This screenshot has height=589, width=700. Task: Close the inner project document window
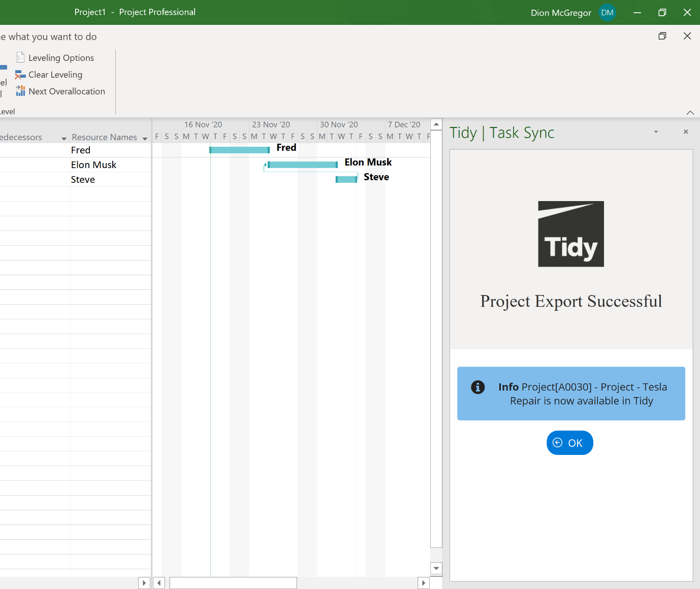[687, 36]
